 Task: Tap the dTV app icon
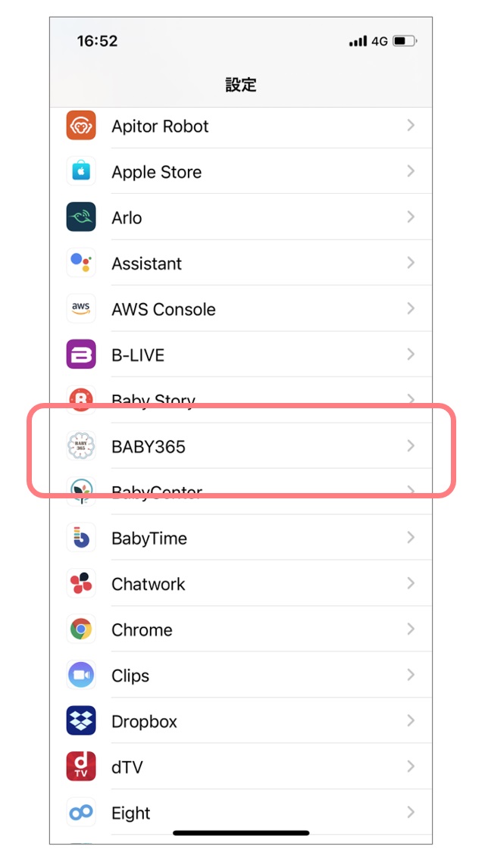tap(81, 767)
